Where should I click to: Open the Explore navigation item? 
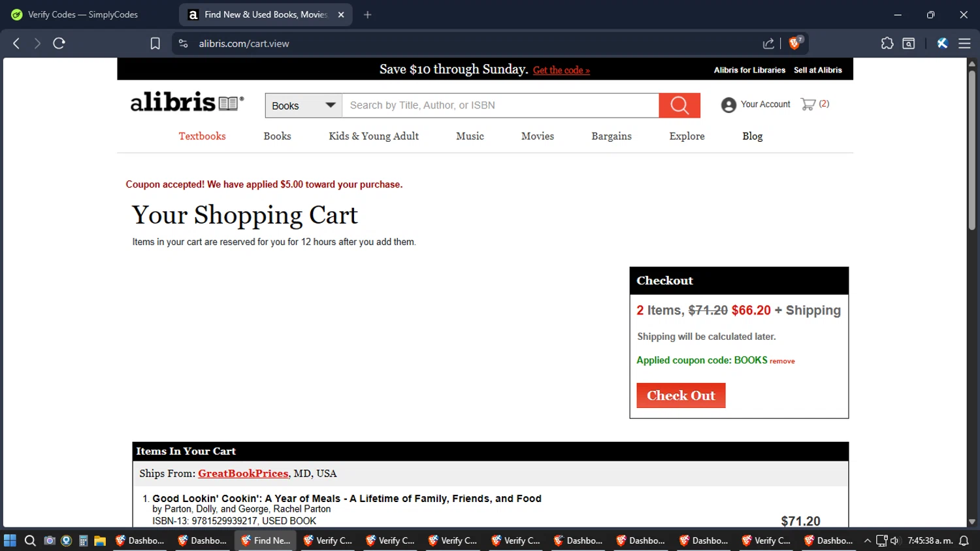pyautogui.click(x=687, y=136)
